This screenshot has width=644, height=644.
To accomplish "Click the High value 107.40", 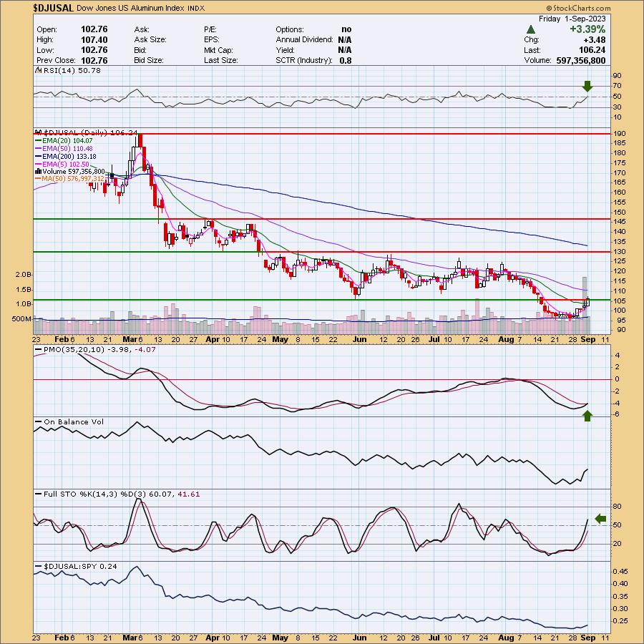I will pos(94,40).
